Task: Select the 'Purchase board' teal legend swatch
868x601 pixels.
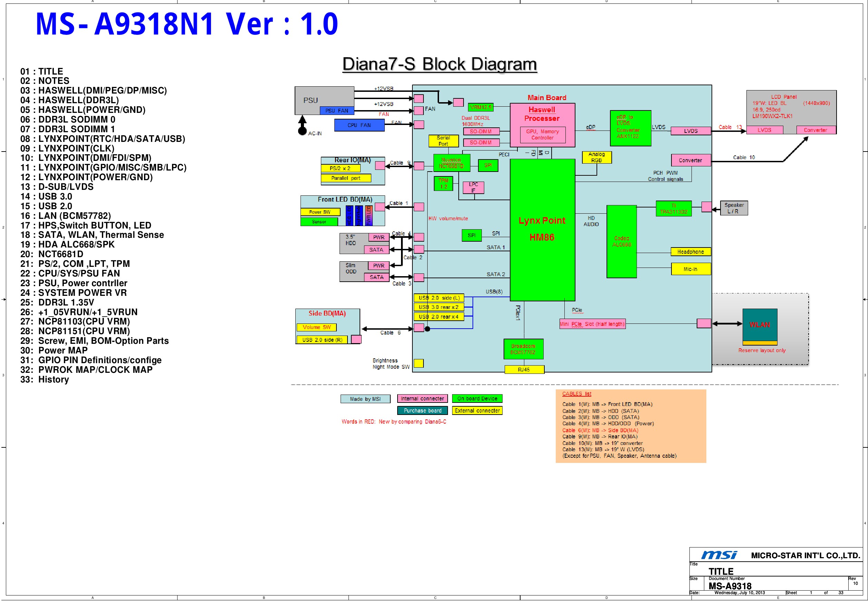Action: [x=422, y=410]
